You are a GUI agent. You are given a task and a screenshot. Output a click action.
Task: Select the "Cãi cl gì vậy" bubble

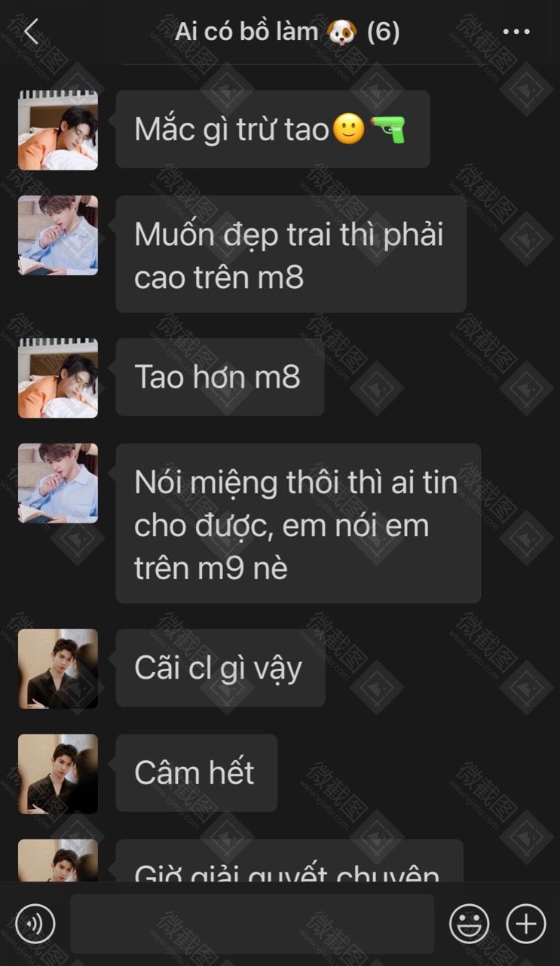coord(221,667)
